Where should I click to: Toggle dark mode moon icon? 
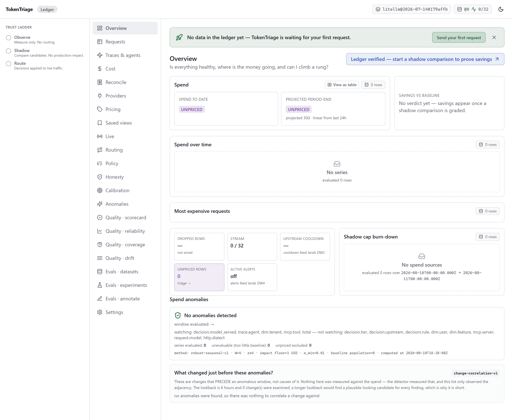[x=501, y=9]
